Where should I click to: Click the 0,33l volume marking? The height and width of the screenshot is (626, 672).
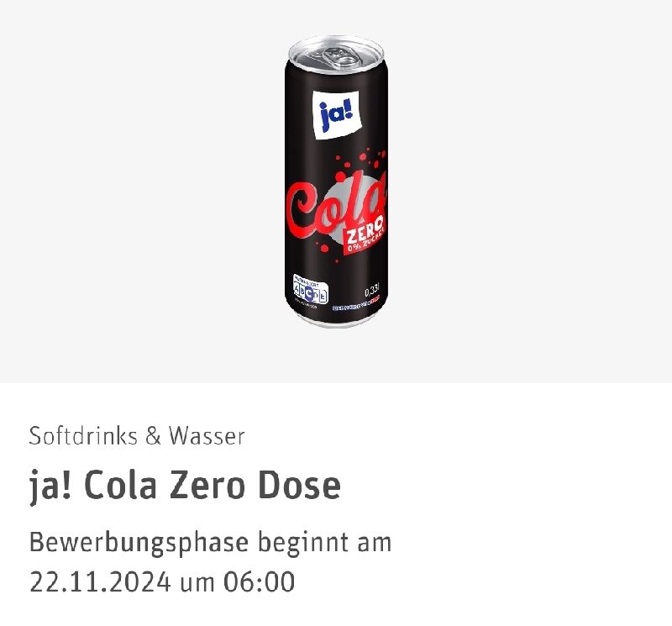(372, 292)
